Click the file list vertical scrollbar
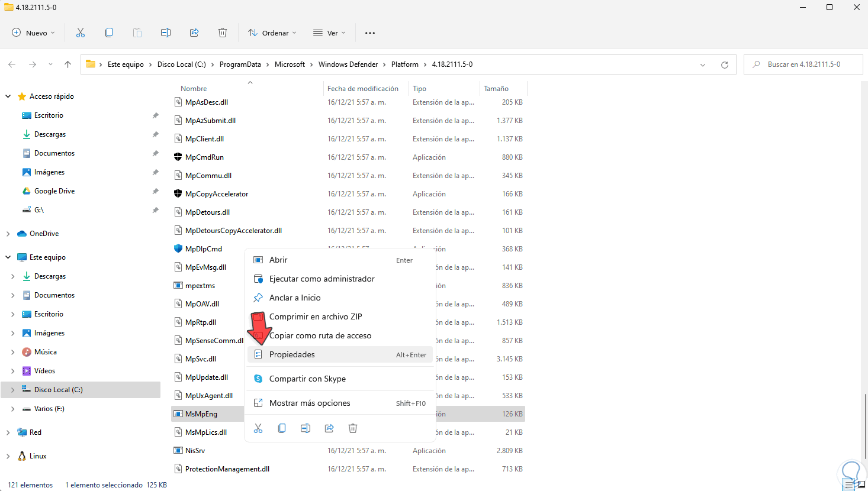Image resolution: width=868 pixels, height=491 pixels. click(864, 425)
